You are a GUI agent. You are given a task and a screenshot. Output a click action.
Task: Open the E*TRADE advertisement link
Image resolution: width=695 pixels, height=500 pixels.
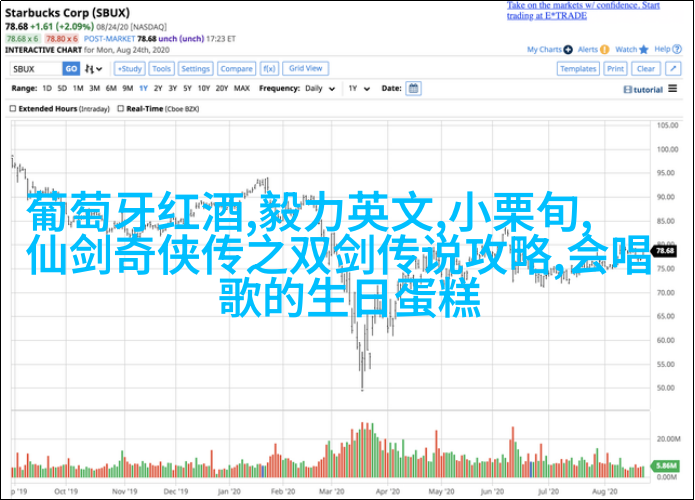pyautogui.click(x=583, y=10)
